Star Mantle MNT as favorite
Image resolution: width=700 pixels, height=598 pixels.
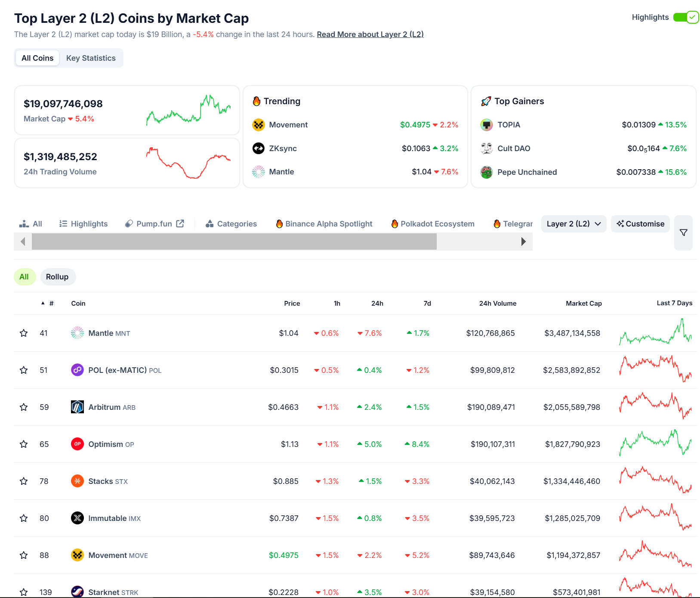[24, 333]
